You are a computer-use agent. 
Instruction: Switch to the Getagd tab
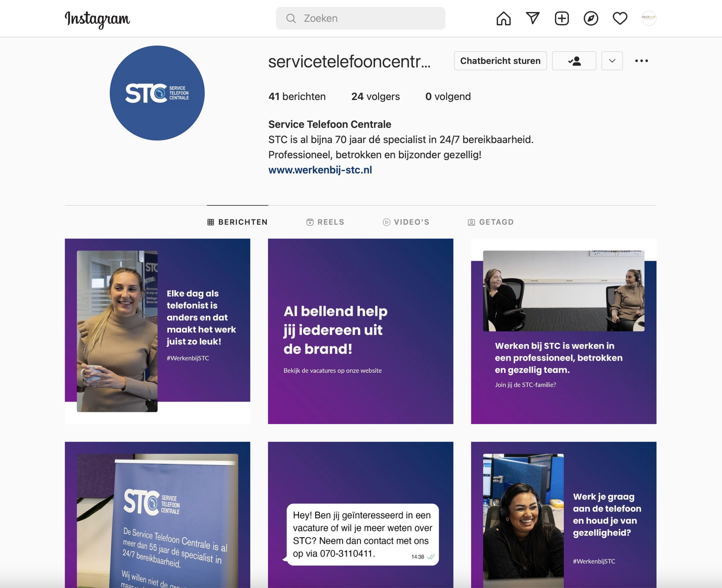pos(491,222)
